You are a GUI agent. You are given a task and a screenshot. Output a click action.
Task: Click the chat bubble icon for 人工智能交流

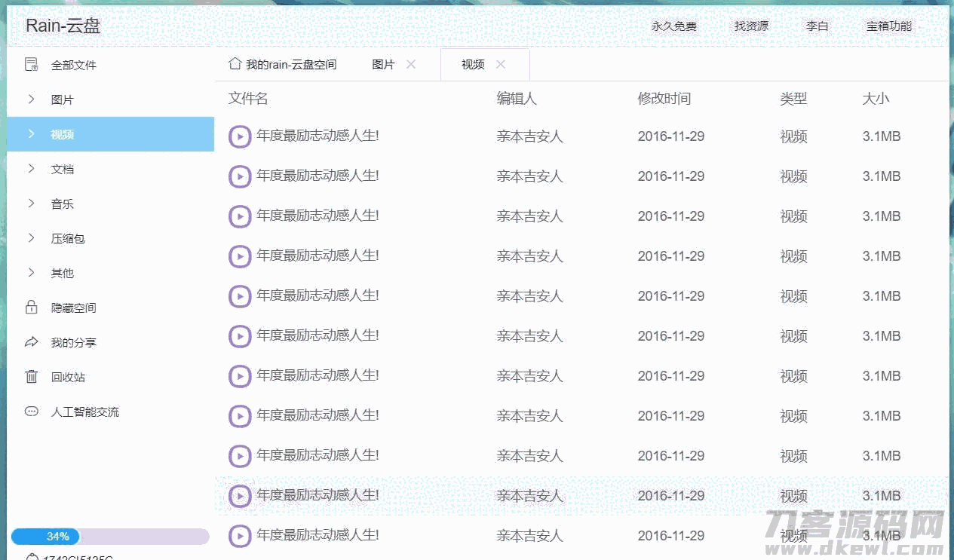coord(31,412)
